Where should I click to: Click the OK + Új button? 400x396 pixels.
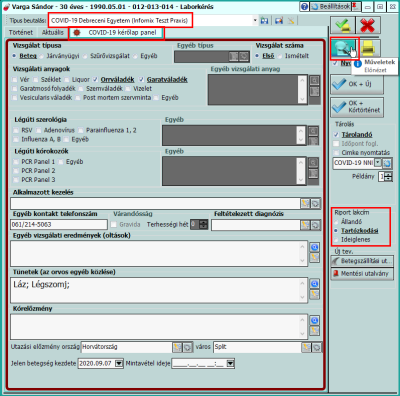point(357,84)
